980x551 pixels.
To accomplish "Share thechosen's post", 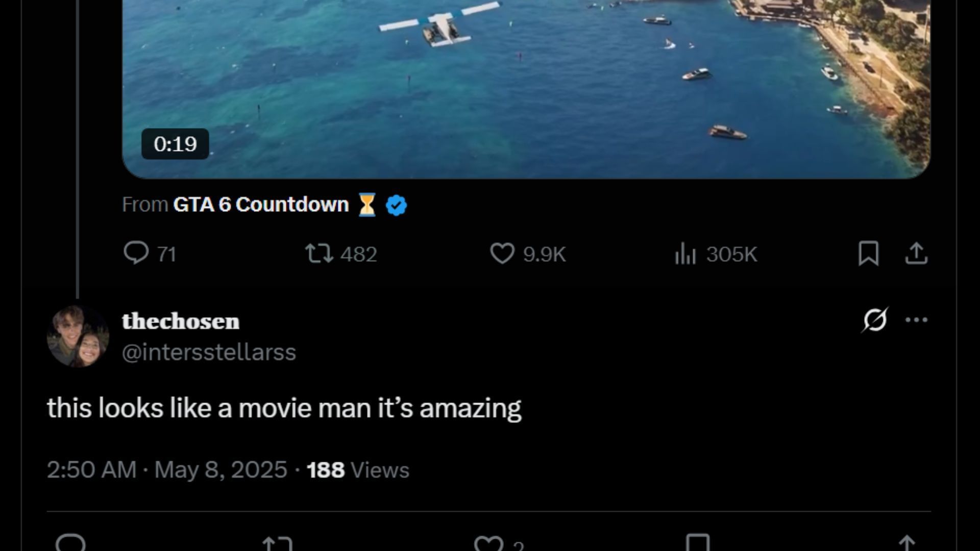I will coord(906,544).
